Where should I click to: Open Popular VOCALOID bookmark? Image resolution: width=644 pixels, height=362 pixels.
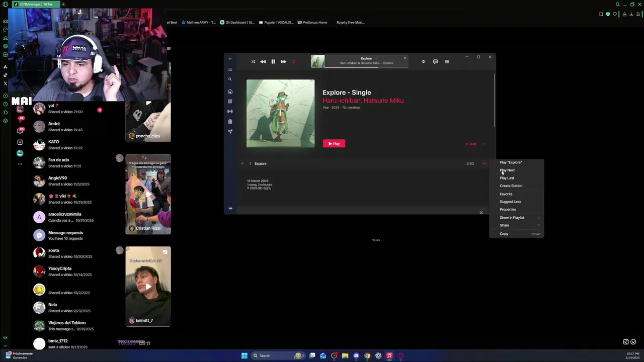pyautogui.click(x=276, y=22)
